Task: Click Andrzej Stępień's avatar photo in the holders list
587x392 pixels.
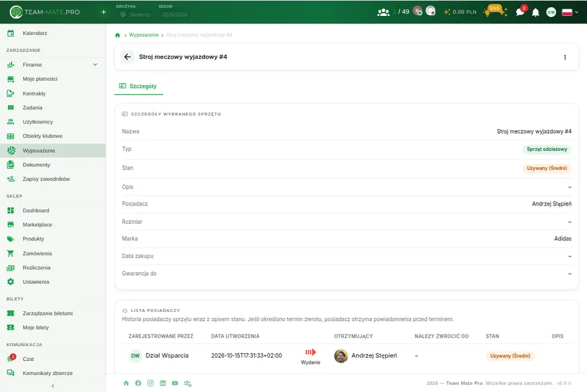Action: click(x=341, y=356)
